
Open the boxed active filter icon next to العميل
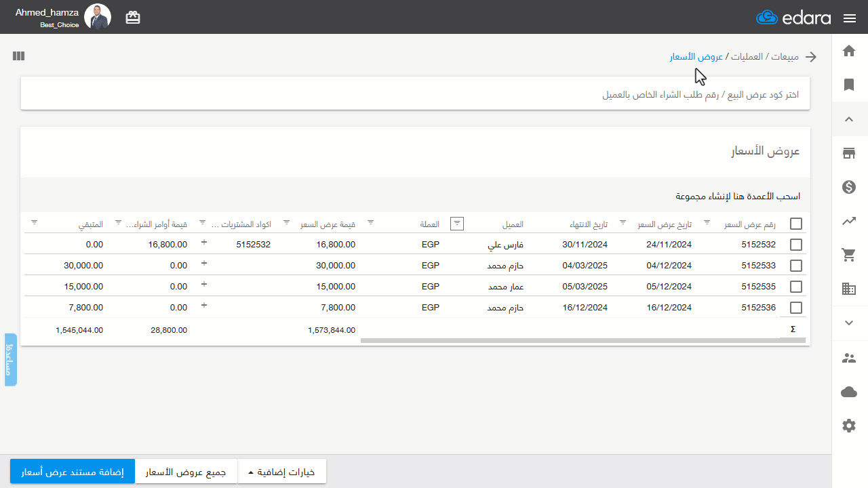click(458, 223)
